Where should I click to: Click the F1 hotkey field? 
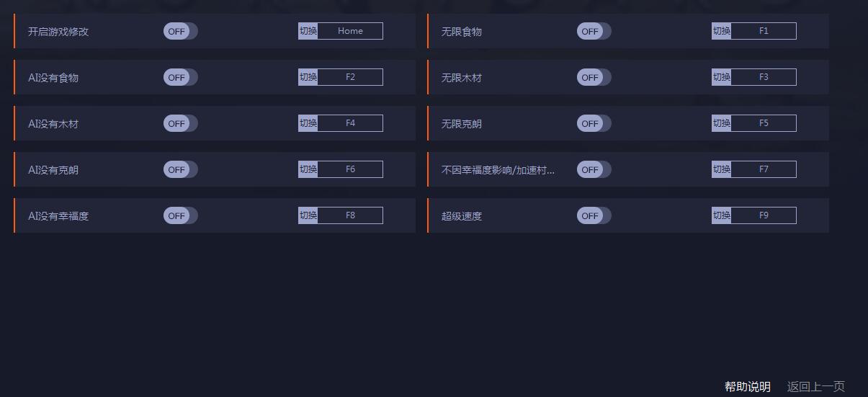(764, 31)
